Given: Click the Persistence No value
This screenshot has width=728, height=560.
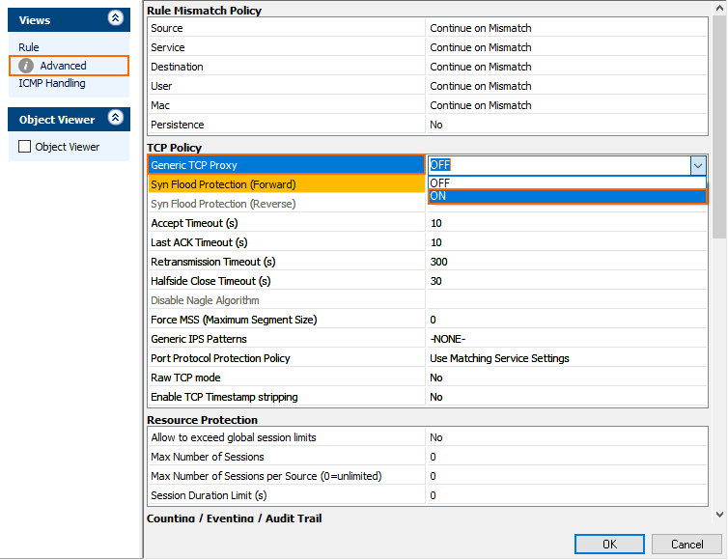Looking at the screenshot, I should point(436,125).
